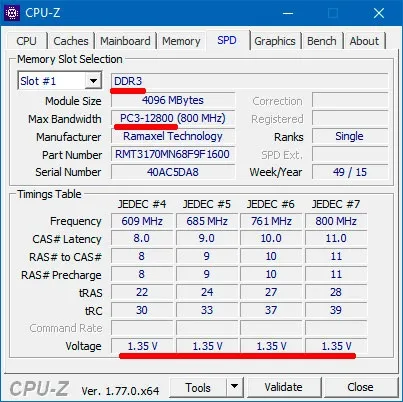Click the 761 MHz frequency cell

271,221
